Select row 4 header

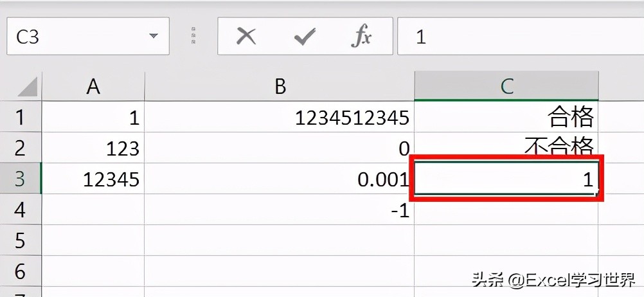click(x=21, y=210)
